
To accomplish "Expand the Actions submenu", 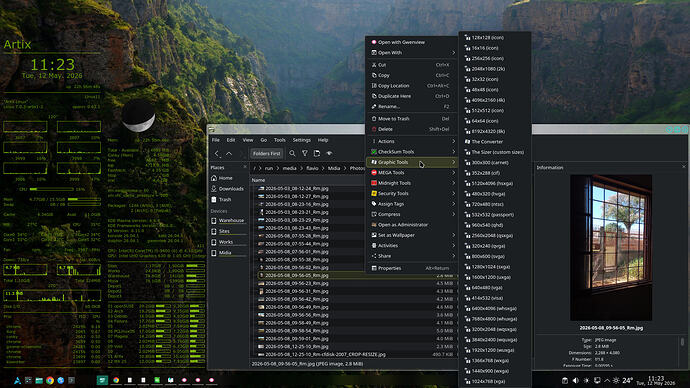I will tap(412, 141).
